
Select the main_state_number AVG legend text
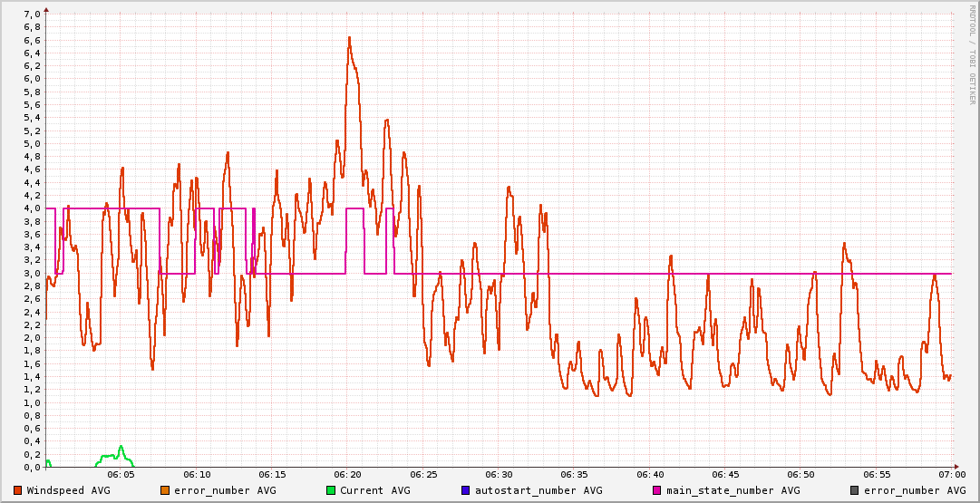coord(733,490)
